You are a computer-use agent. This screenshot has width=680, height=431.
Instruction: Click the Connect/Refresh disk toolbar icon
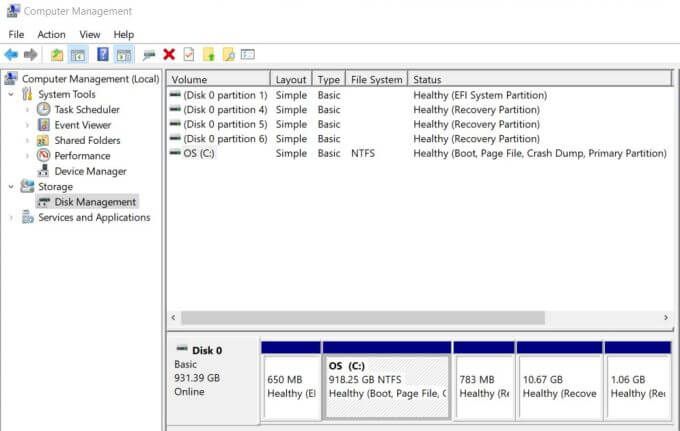pos(149,55)
